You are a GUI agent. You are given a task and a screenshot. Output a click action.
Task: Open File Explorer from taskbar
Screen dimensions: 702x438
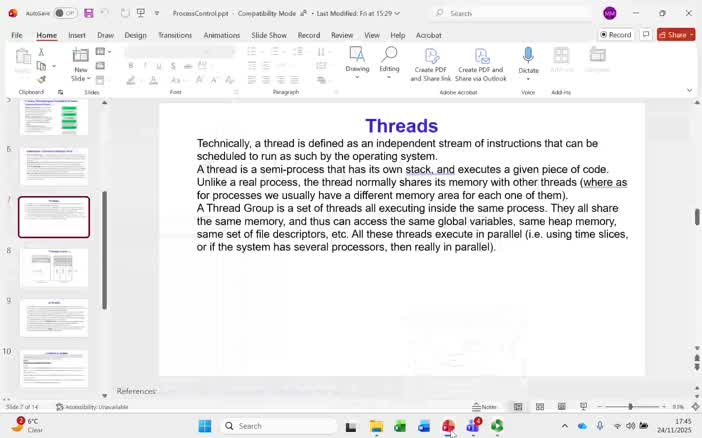(376, 426)
